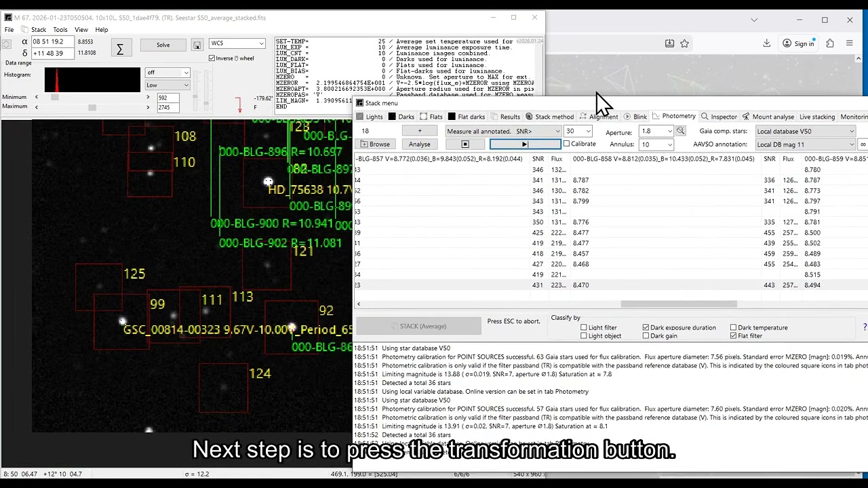Viewport: 868px width, 488px height.
Task: Check the Light filter classify option
Action: pyautogui.click(x=584, y=327)
